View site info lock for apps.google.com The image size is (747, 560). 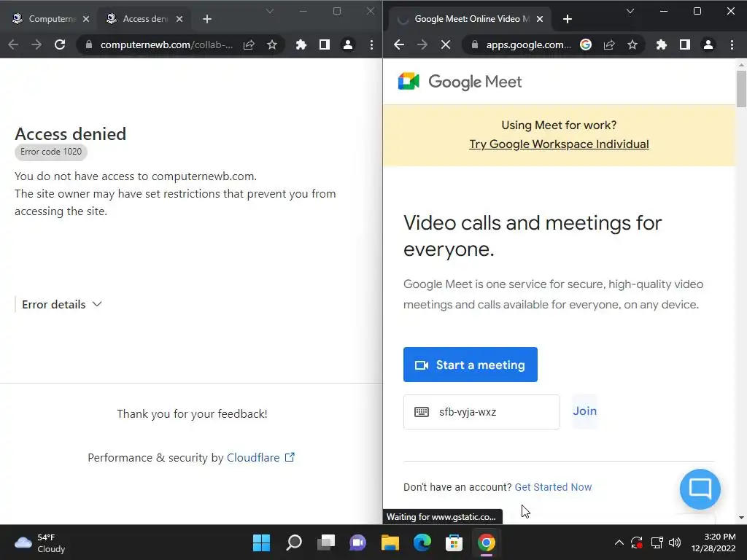click(x=474, y=44)
